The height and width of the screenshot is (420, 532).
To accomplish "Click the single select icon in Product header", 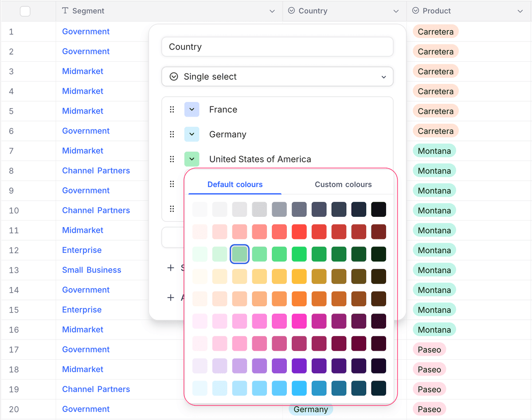I will pos(415,11).
